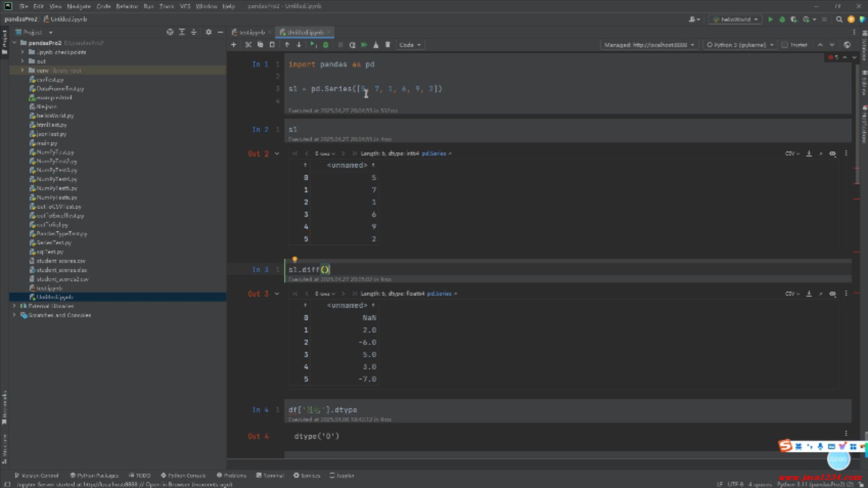Toggle view-as eye icon for Out 3
Viewport: 868px width, 488px height.
pyautogui.click(x=833, y=294)
